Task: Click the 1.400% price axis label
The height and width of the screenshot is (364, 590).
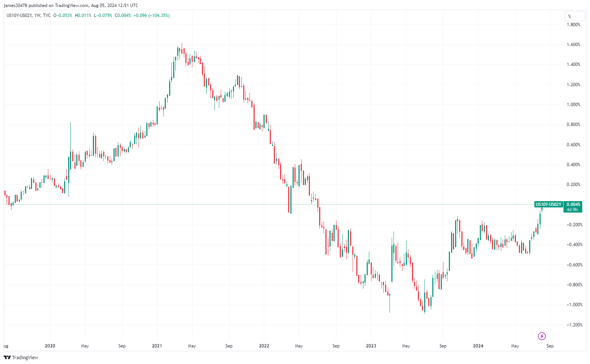Action: click(x=573, y=64)
